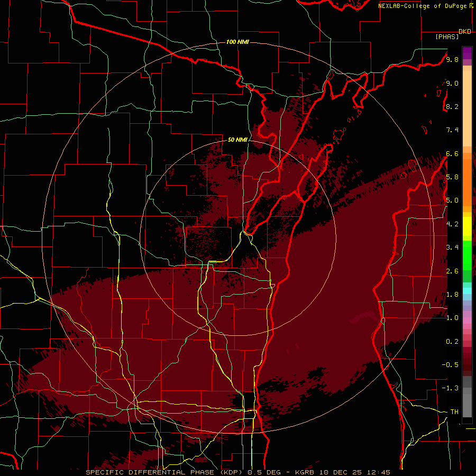
Task: Click the "[PHAS]" legend unit label
Action: pyautogui.click(x=447, y=37)
